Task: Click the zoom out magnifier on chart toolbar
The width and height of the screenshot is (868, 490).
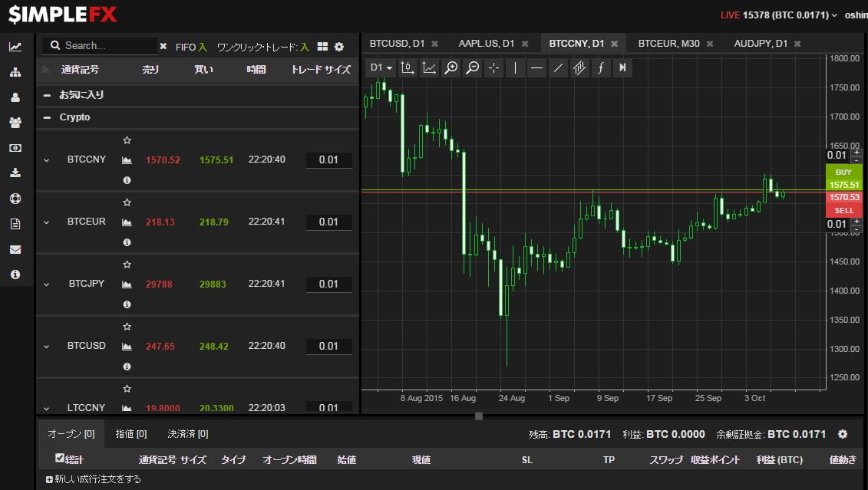Action: pyautogui.click(x=473, y=68)
